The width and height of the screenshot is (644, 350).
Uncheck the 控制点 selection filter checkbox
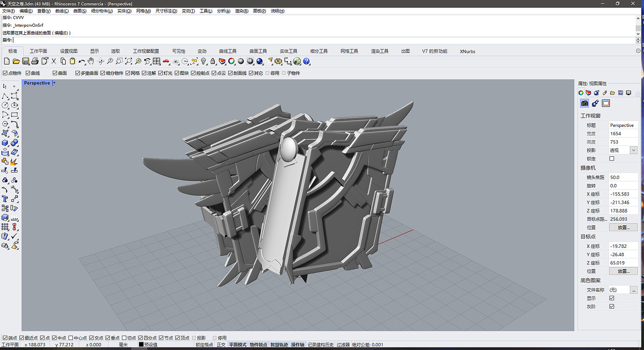pos(194,73)
